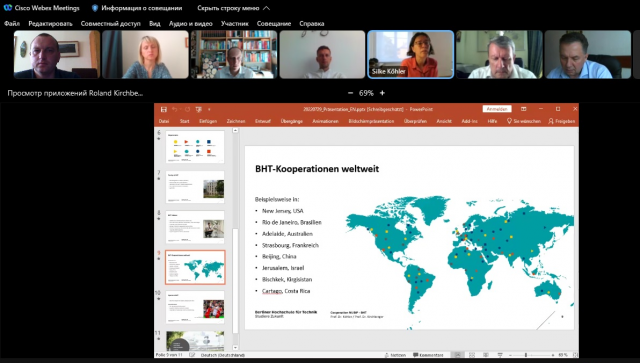Image resolution: width=640 pixels, height=363 pixels.
Task: Open the Einfügen ribbon tab
Action: 208,121
